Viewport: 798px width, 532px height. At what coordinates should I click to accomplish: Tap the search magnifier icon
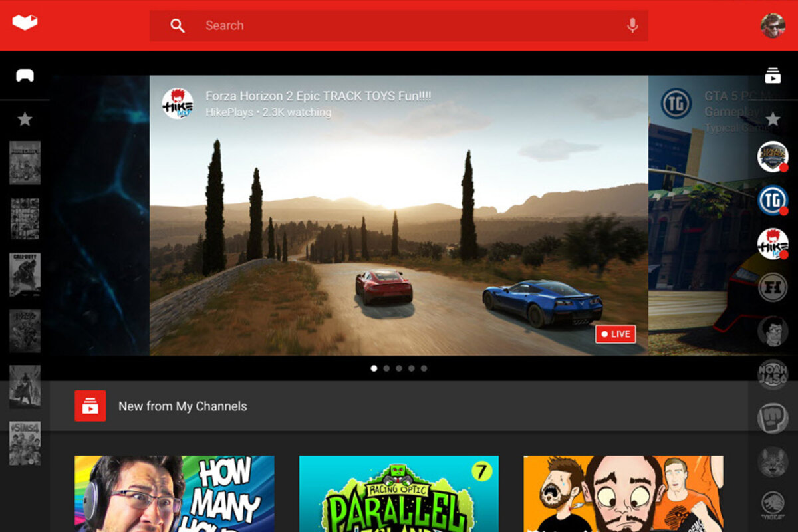tap(177, 25)
